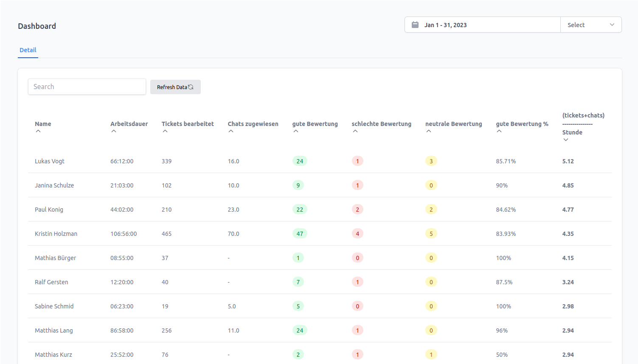Open the Select dropdown
The height and width of the screenshot is (364, 638).
click(591, 25)
